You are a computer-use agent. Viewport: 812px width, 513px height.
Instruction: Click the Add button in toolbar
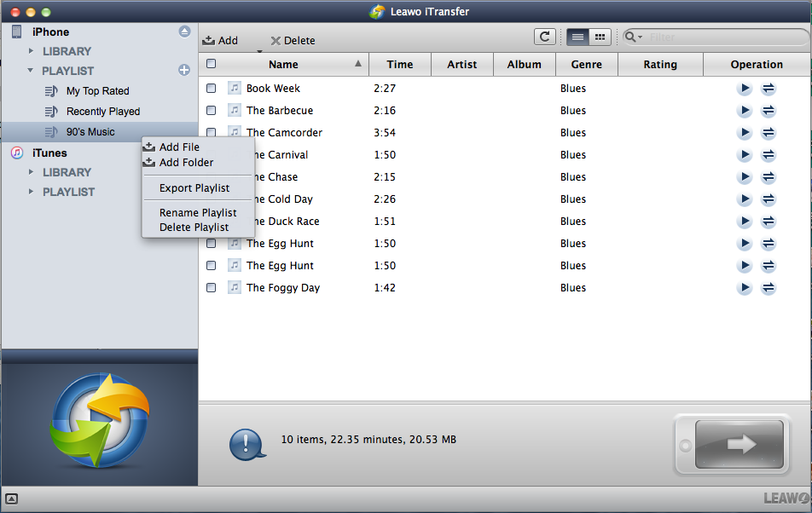click(x=220, y=40)
